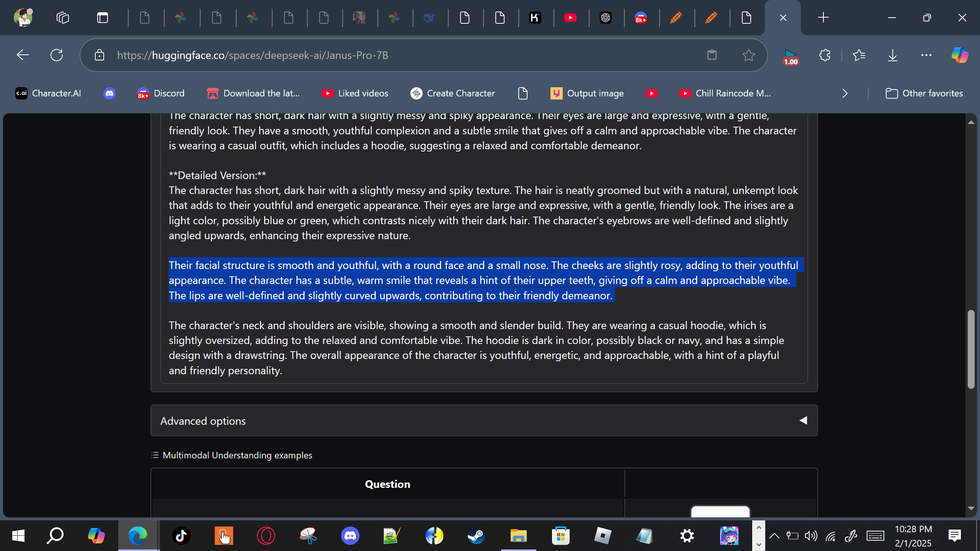Image resolution: width=980 pixels, height=551 pixels.
Task: Open the Extensions puzzle icon
Action: coord(825,55)
